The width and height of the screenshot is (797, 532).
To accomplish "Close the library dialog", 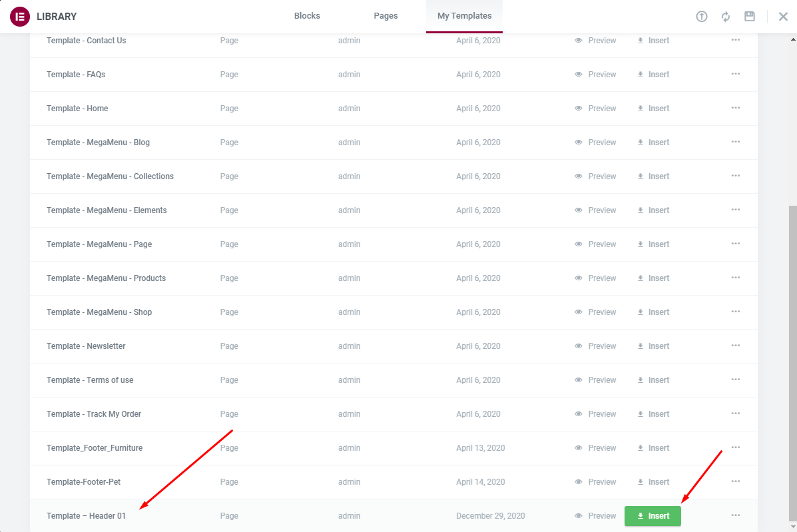I will coord(783,16).
